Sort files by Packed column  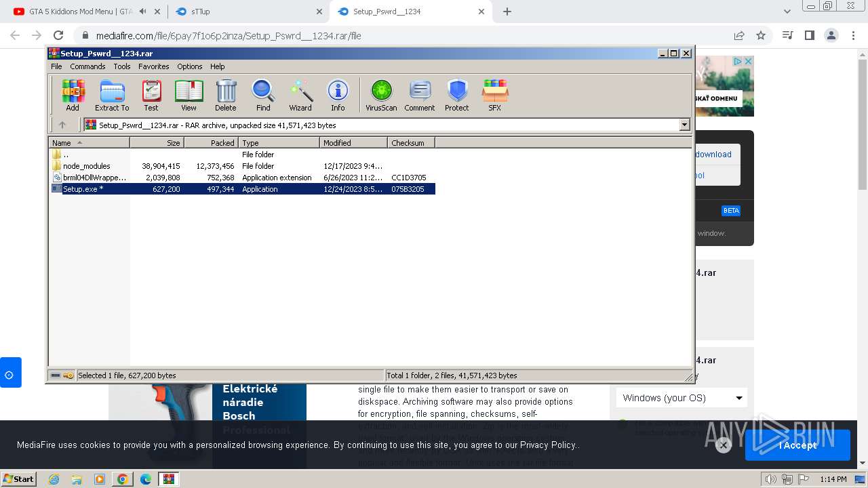(211, 142)
